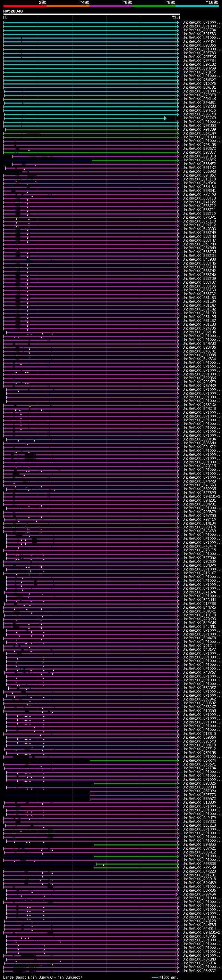Select hit label UniRef100_B4NYW3
The image size is (222, 980).
(199, 343)
